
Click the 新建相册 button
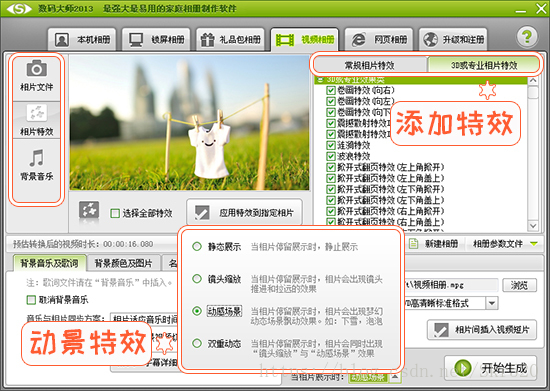tap(434, 243)
